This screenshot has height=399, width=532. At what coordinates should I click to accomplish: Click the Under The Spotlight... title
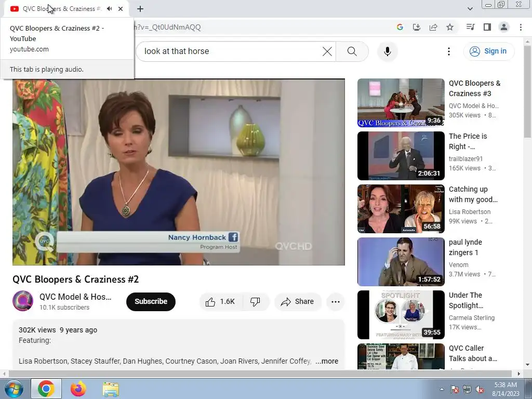466,300
